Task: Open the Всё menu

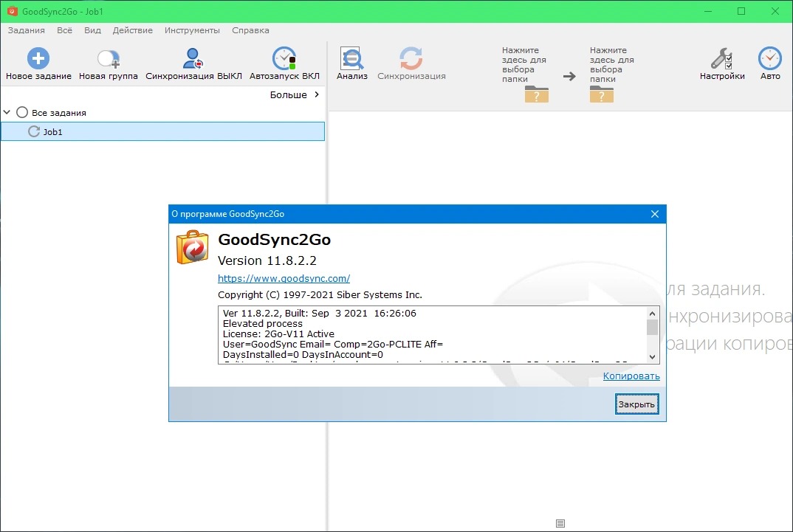Action: click(64, 30)
